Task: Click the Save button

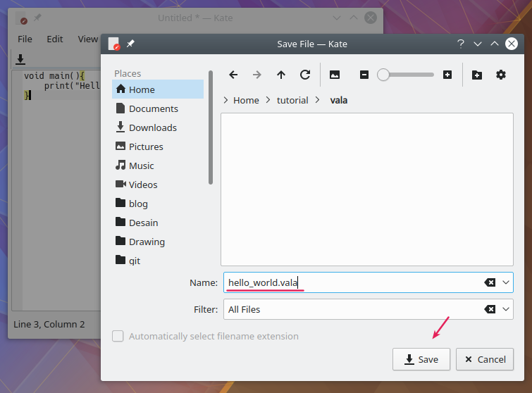Action: click(421, 359)
